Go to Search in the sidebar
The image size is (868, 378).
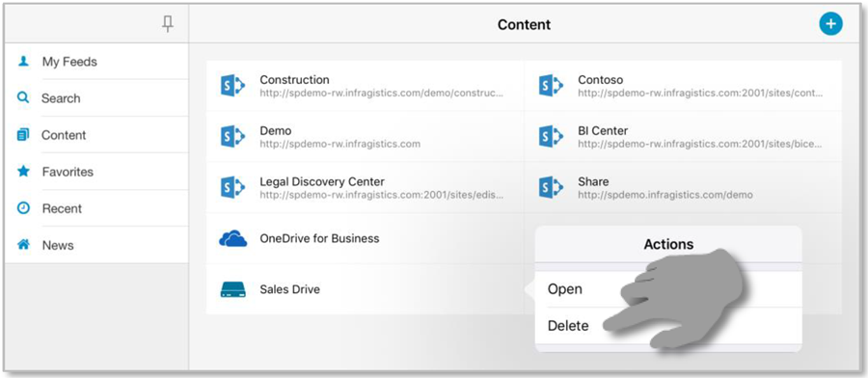[x=96, y=98]
